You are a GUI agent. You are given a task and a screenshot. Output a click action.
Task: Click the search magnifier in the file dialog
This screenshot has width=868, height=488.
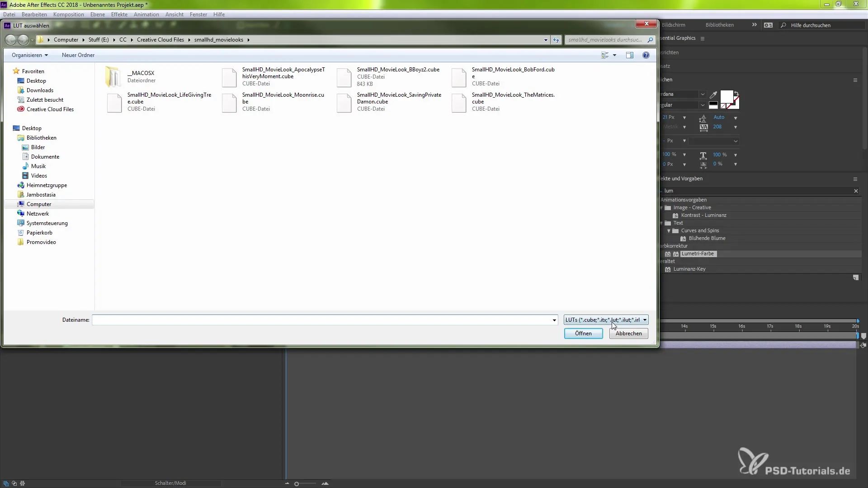coord(650,40)
